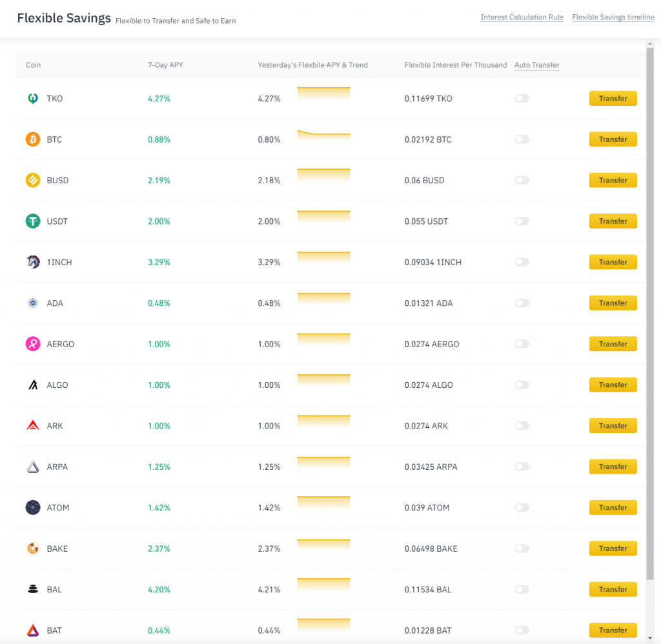Click the BAT triangle icon
Screen dimensions: 661x644
click(33, 630)
